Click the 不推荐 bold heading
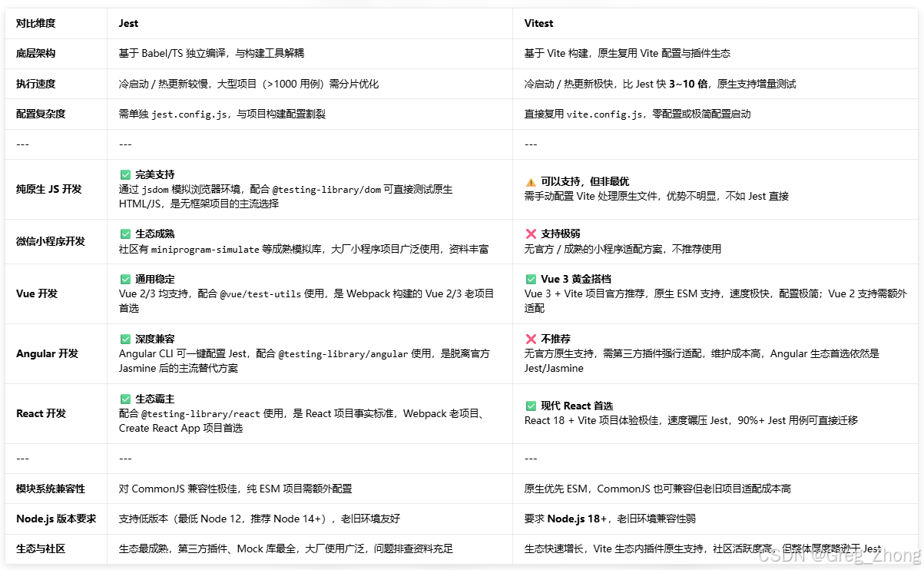This screenshot has width=924, height=570. click(556, 340)
